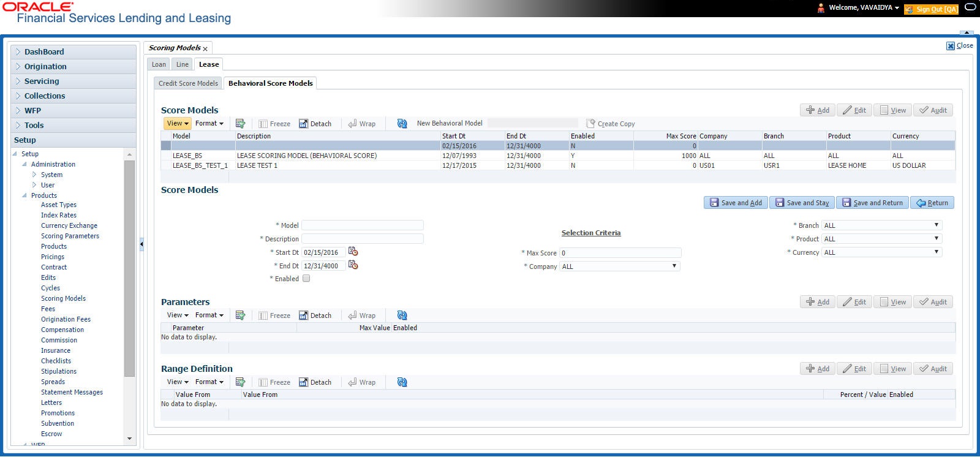The height and width of the screenshot is (457, 980).
Task: Switch to the Loan tab
Action: 159,64
